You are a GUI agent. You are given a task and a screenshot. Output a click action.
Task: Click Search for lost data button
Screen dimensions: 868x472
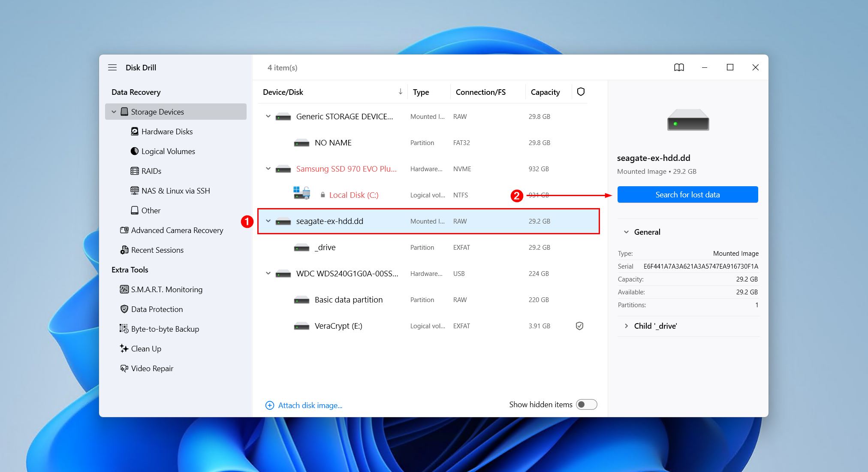click(x=687, y=194)
